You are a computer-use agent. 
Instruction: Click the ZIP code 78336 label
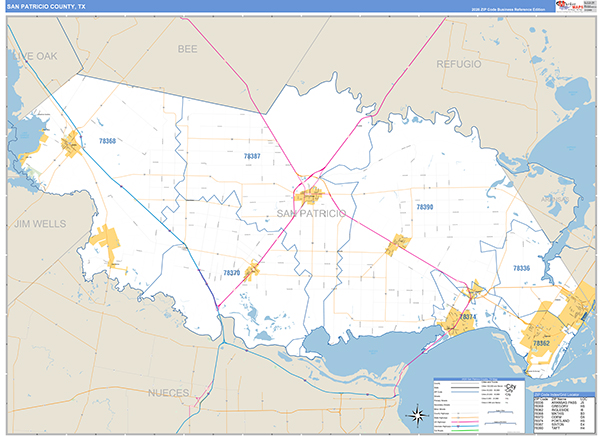(x=520, y=268)
